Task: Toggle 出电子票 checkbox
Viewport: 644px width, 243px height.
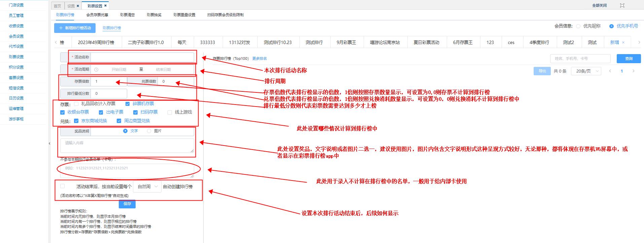Action: point(101,112)
